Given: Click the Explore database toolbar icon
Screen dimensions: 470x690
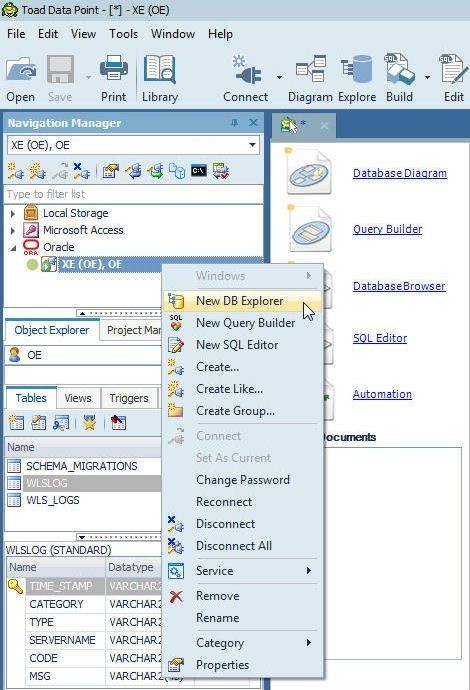Looking at the screenshot, I should [356, 70].
